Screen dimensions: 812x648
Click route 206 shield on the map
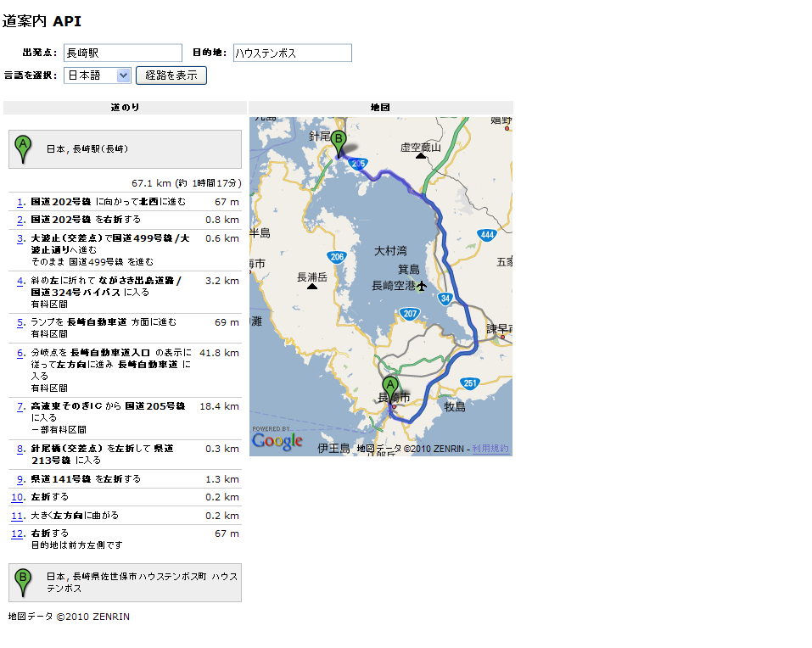(337, 257)
